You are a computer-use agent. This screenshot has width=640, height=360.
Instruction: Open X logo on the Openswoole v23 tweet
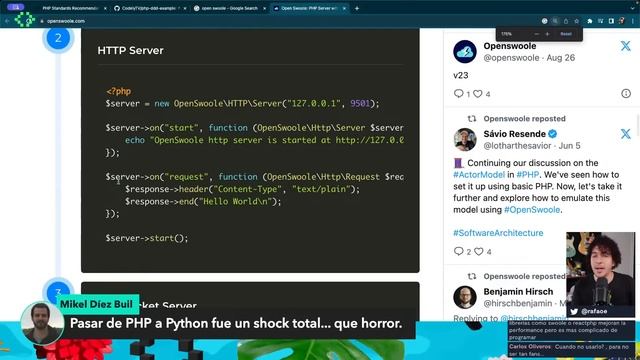tap(625, 45)
